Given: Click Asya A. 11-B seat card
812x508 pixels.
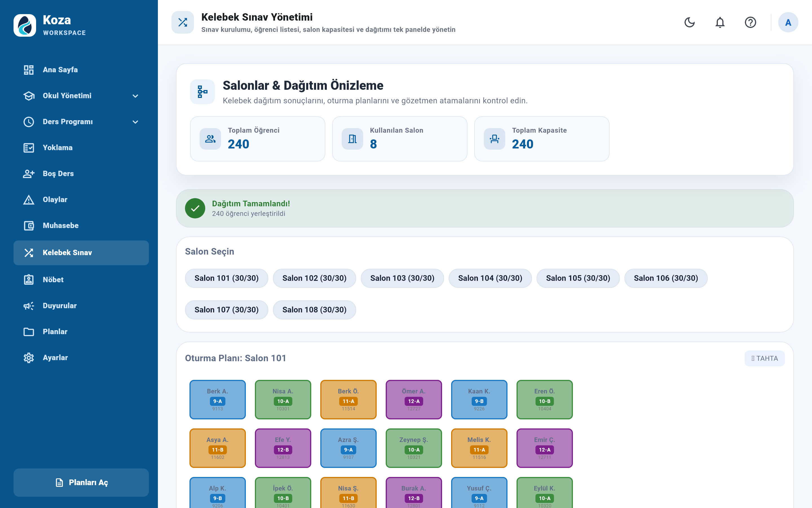Looking at the screenshot, I should click(x=217, y=448).
